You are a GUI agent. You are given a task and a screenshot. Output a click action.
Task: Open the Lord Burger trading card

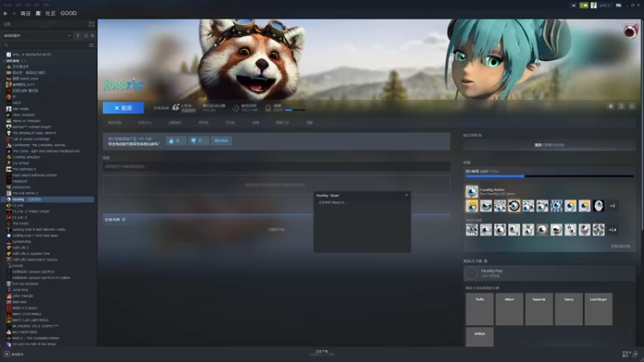(598, 309)
